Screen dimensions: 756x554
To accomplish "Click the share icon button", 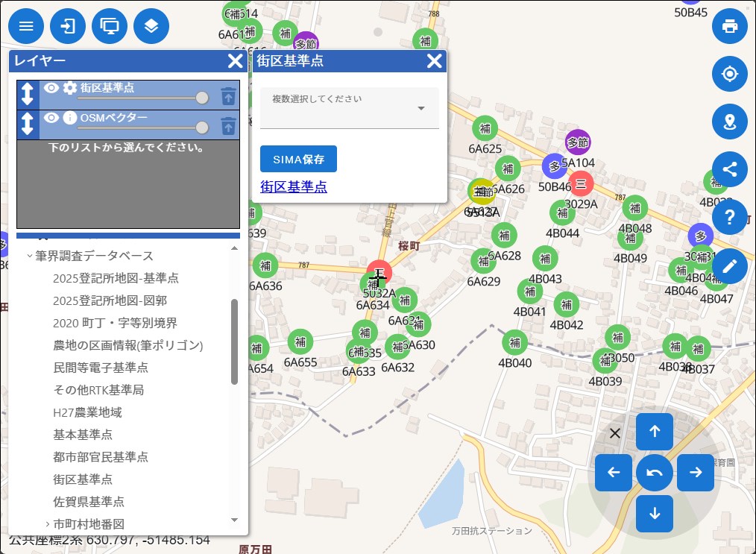I will (x=729, y=169).
